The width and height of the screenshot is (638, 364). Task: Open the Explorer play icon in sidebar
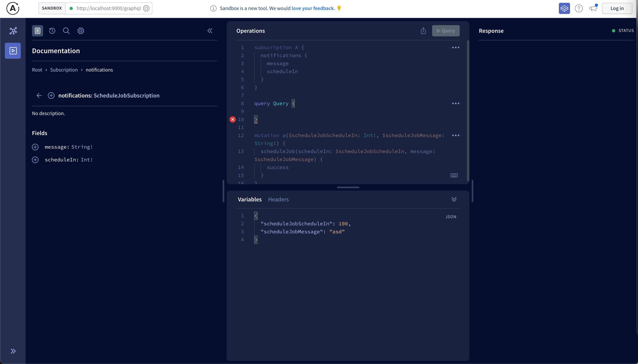click(x=13, y=51)
